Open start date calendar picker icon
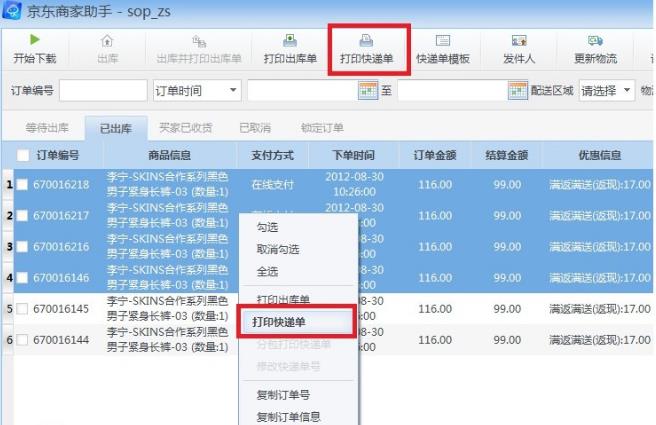The width and height of the screenshot is (656, 425). click(368, 90)
